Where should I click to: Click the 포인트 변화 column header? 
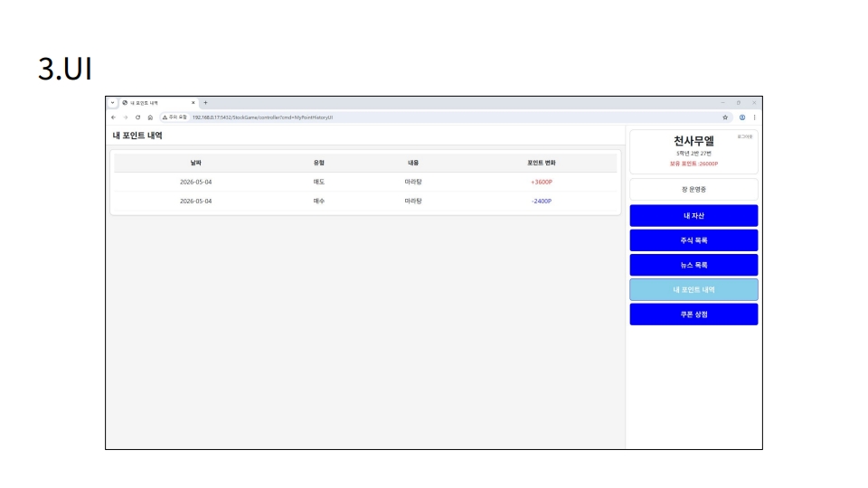tap(542, 163)
